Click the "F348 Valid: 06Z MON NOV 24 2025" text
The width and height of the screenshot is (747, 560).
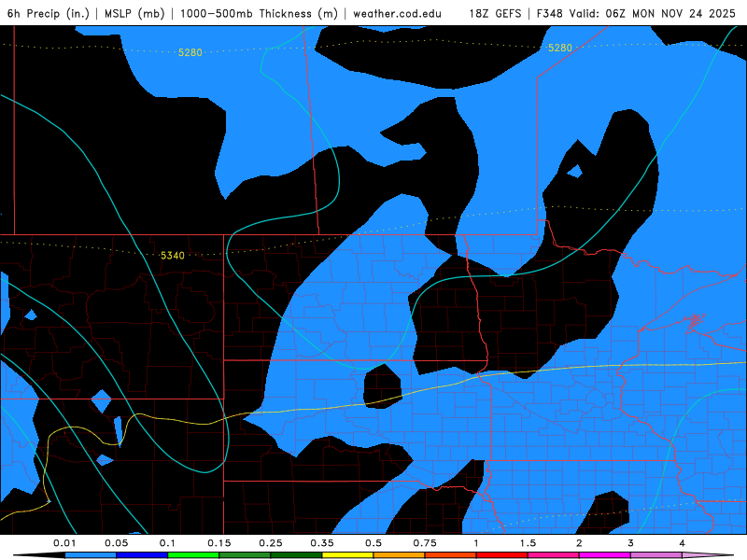[x=636, y=13]
